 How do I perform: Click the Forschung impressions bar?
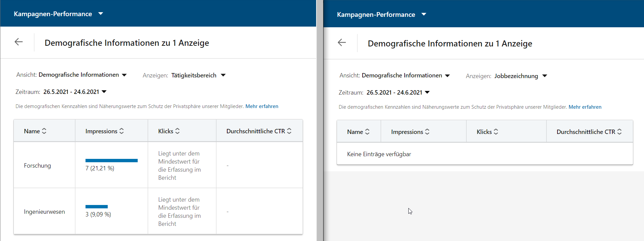[111, 161]
